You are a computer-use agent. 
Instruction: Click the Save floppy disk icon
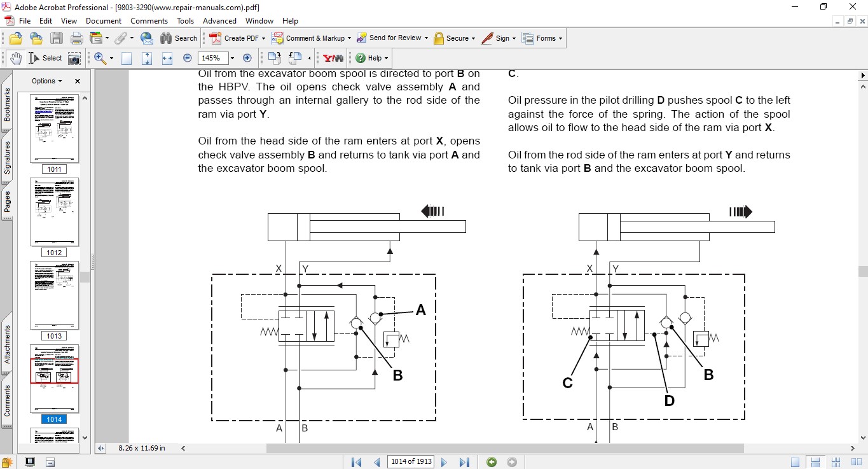[x=57, y=38]
